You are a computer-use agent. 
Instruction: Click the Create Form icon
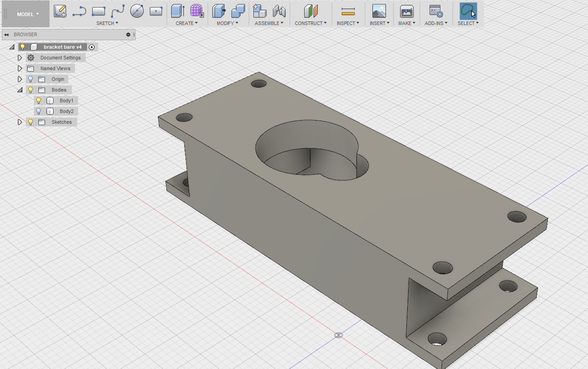point(197,11)
